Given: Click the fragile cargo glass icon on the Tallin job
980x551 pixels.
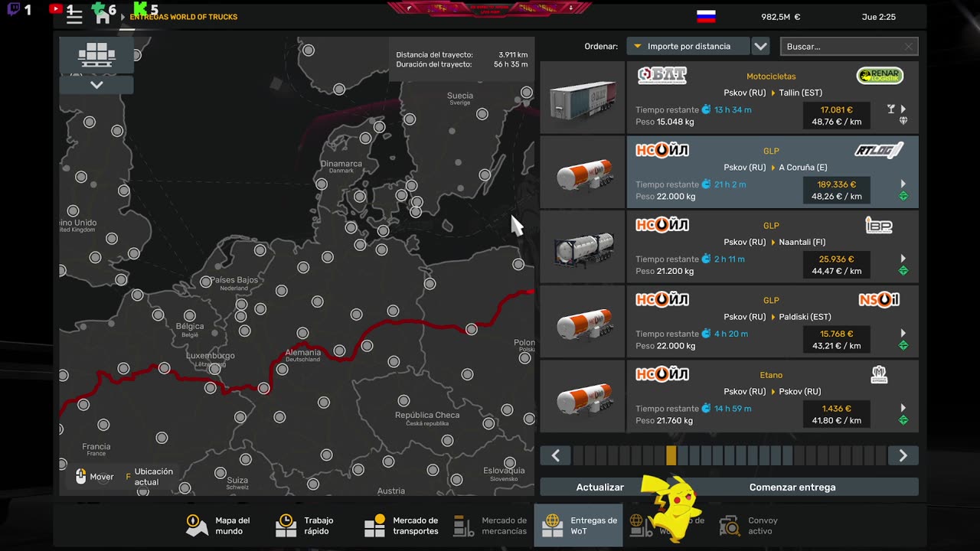Looking at the screenshot, I should click(x=891, y=109).
